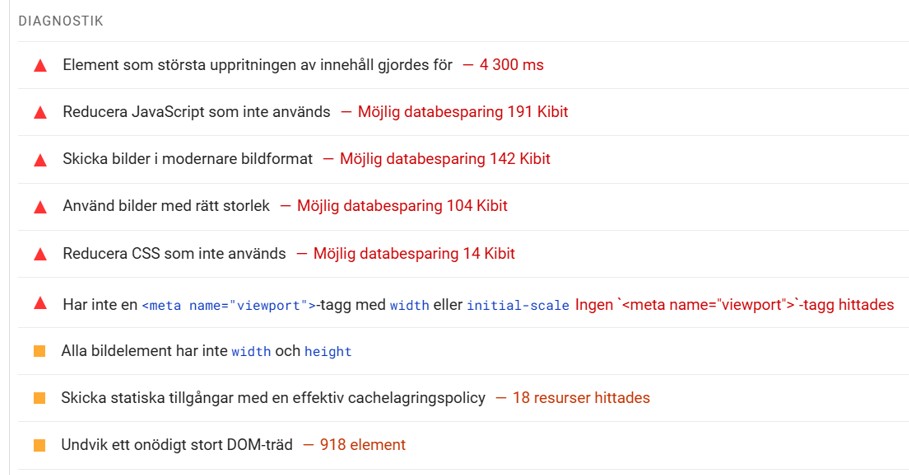Viewport: 909px width, 475px height.
Task: Click the DIAGNOSTIK section heading
Action: click(x=61, y=21)
